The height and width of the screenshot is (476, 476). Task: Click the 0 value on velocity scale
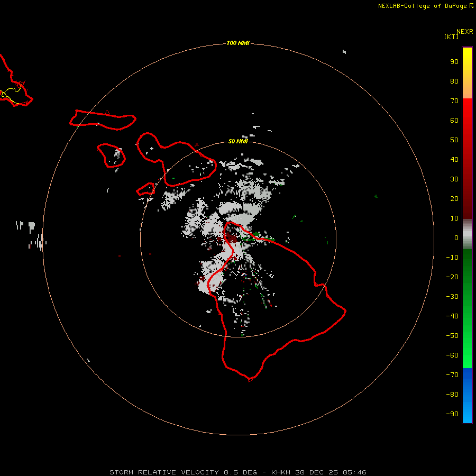456,238
